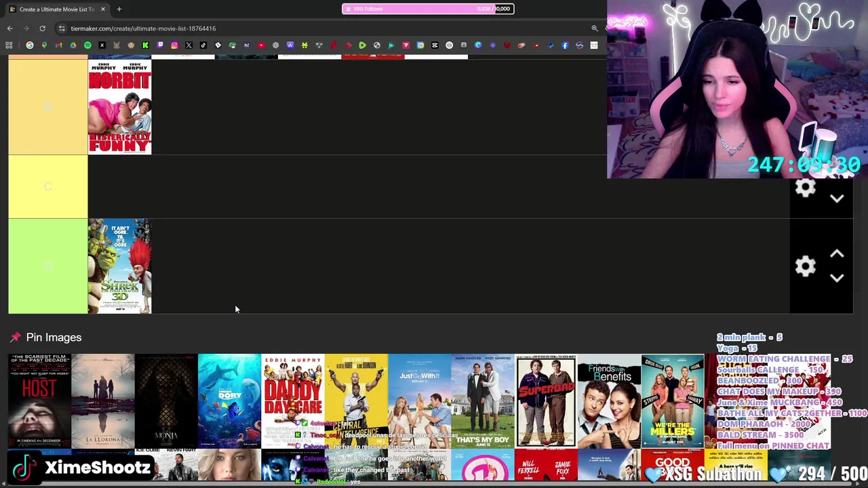868x488 pixels.
Task: Pick the dark Monja movie poster
Action: point(166,401)
